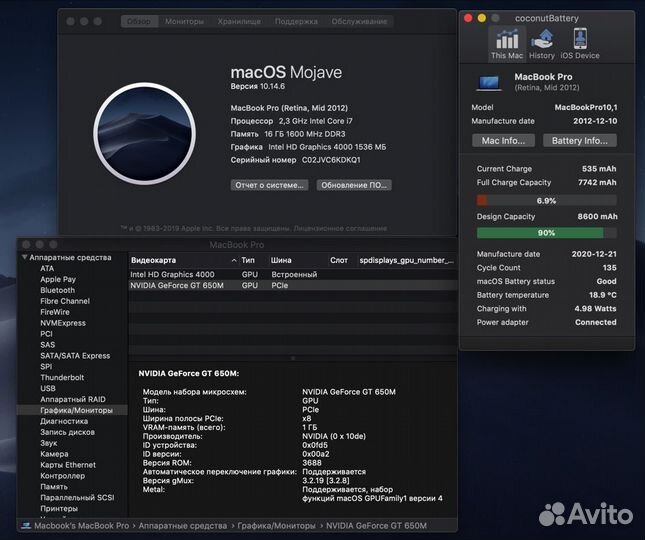Click serial number C02JVC6KDKQ1
This screenshot has width=645, height=540.
pos(331,160)
